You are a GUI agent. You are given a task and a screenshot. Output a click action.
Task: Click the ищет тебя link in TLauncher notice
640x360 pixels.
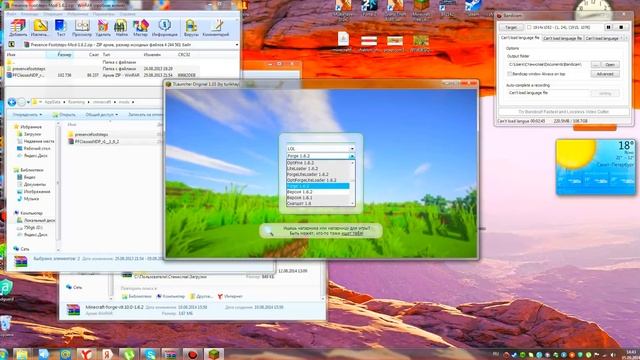coord(352,233)
